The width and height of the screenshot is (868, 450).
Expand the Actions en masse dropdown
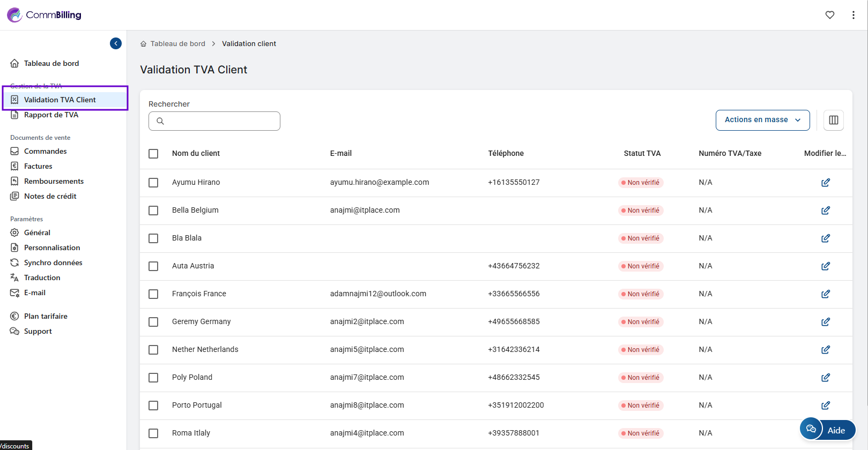(x=762, y=120)
